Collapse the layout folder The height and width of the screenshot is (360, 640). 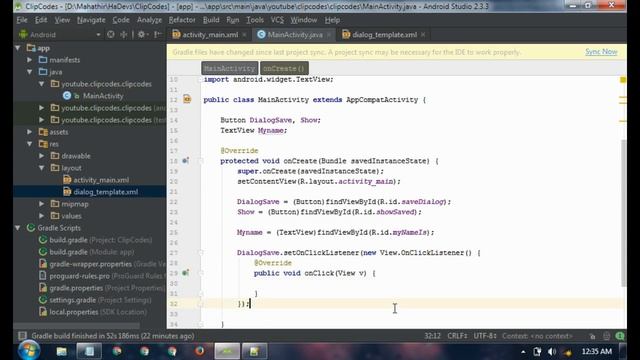(x=42, y=168)
